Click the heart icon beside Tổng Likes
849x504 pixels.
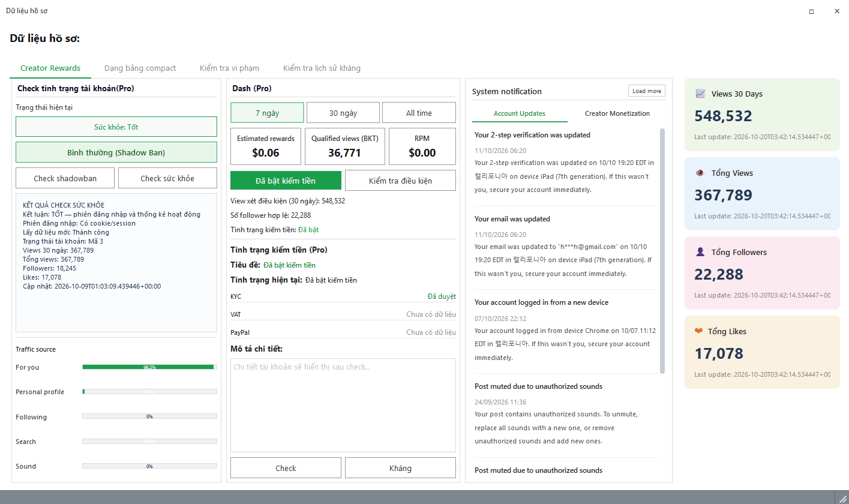[x=699, y=331]
